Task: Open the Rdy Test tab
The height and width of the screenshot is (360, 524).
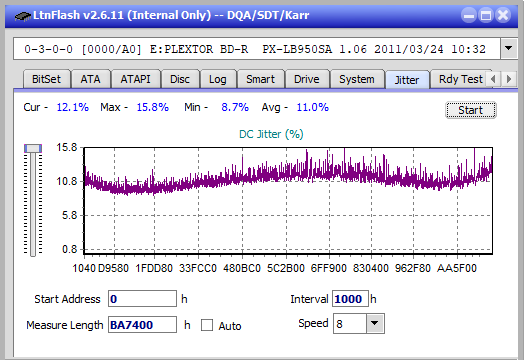Action: tap(461, 79)
